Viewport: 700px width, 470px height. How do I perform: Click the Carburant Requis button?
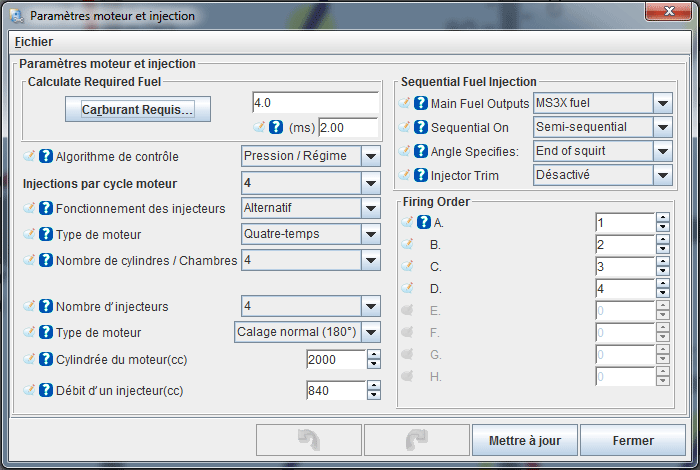click(138, 110)
